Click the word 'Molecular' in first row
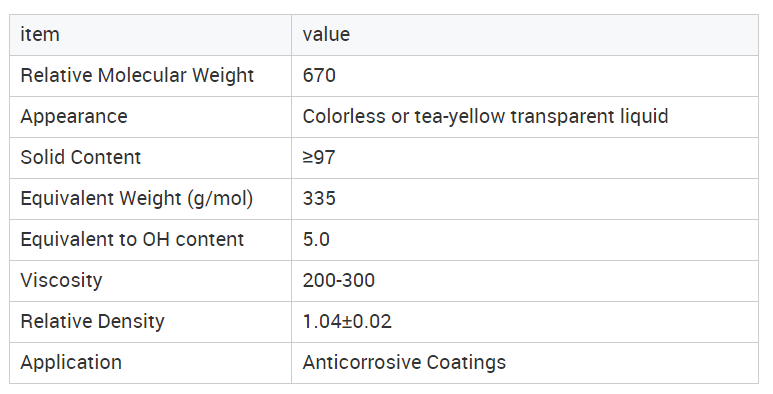Screen dimensions: 773x394 [x=141, y=76]
